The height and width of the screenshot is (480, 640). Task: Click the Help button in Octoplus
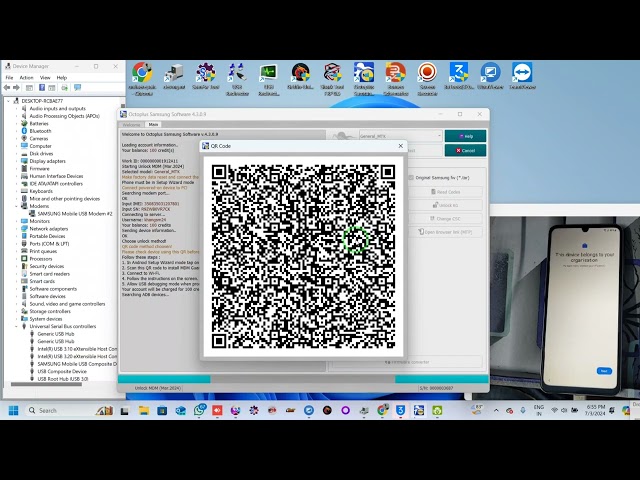(x=465, y=136)
